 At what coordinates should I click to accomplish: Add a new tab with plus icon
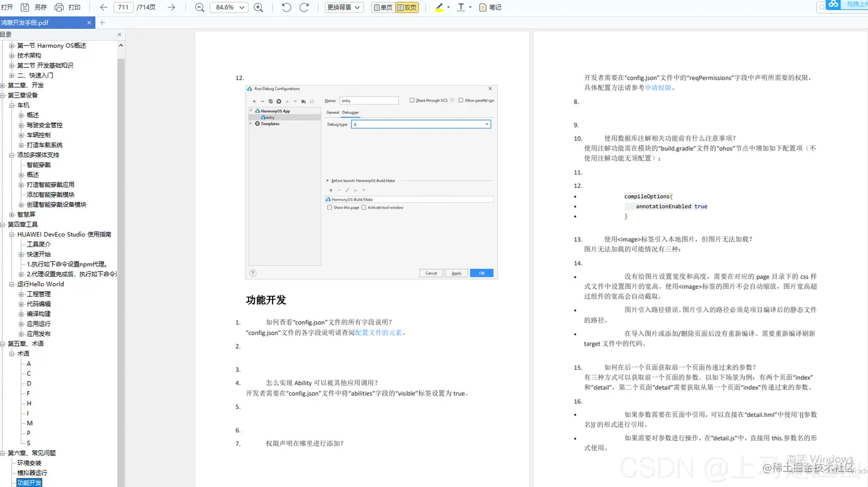102,22
